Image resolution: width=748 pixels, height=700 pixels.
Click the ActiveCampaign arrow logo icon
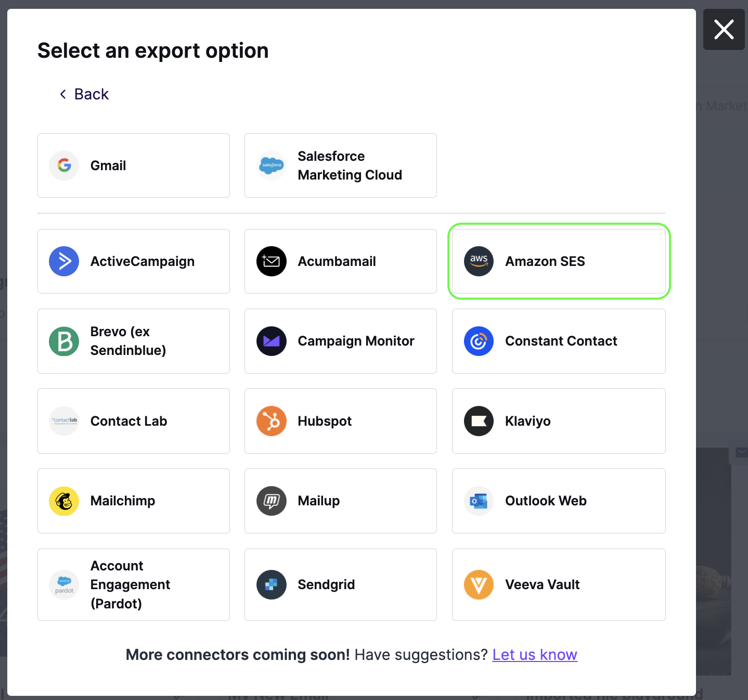click(64, 261)
